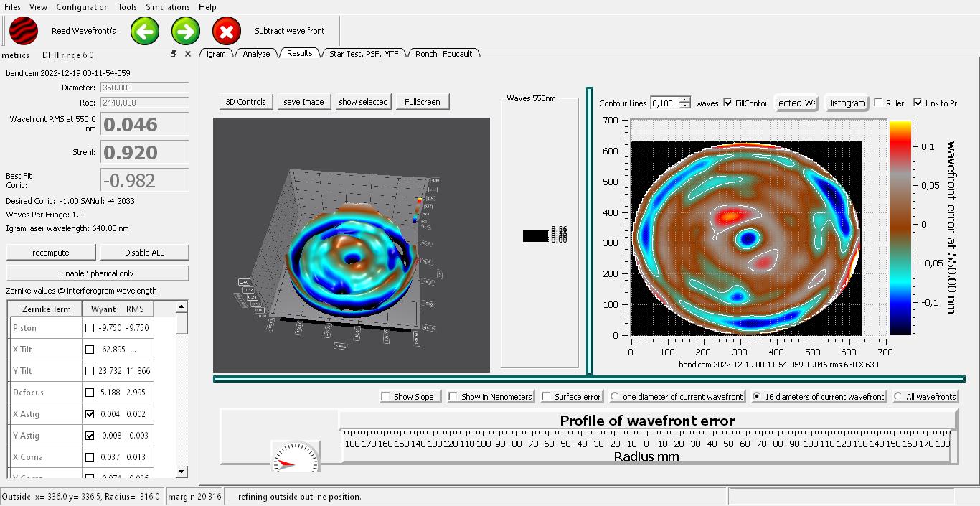Click the 3D Controls button
Image resolution: width=980 pixels, height=506 pixels.
[x=245, y=102]
